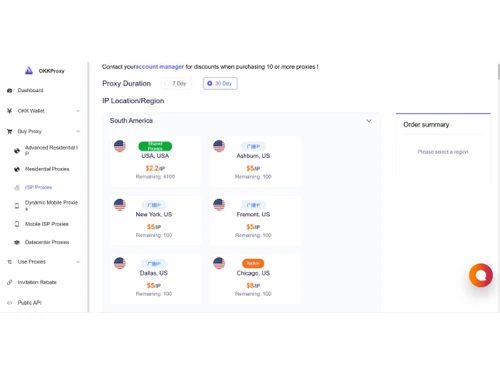Select the 30 Day proxy duration
The image size is (500, 375).
(x=220, y=83)
